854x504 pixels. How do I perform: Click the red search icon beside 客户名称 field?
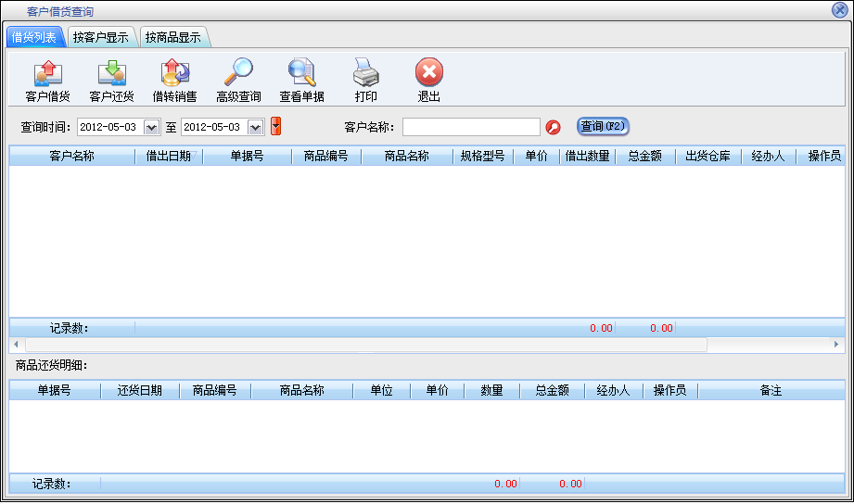(x=554, y=127)
